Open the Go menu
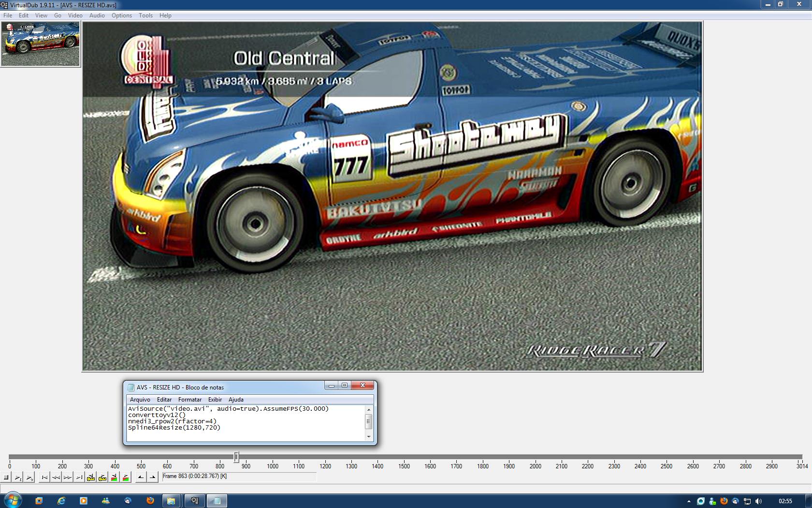812x508 pixels. point(58,15)
